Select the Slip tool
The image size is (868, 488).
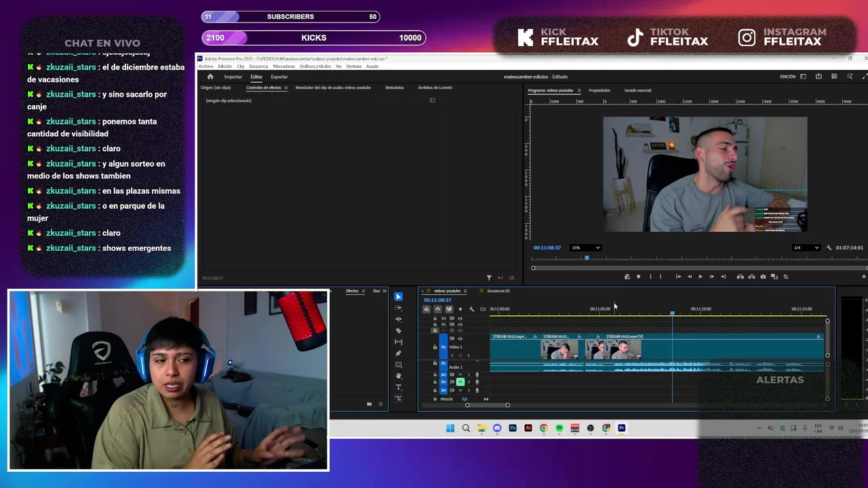pyautogui.click(x=398, y=342)
